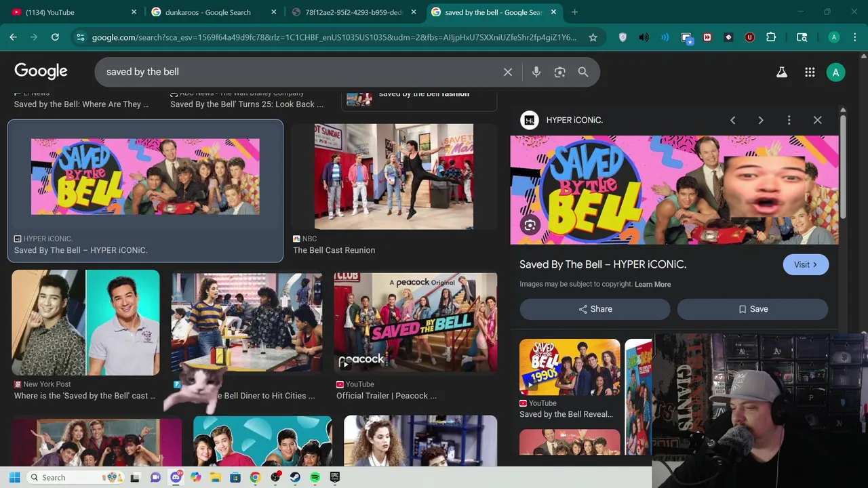
Task: Open the Learn More copyright link
Action: (x=652, y=284)
